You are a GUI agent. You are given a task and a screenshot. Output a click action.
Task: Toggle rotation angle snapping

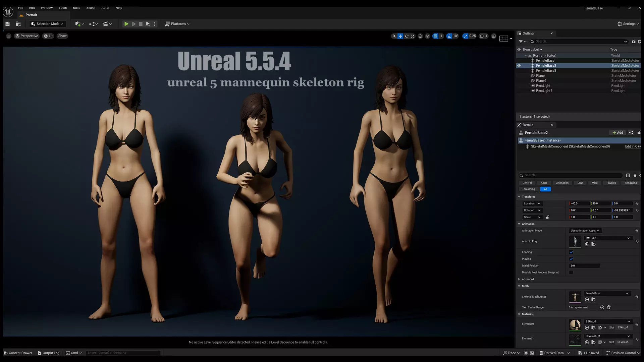coord(449,36)
